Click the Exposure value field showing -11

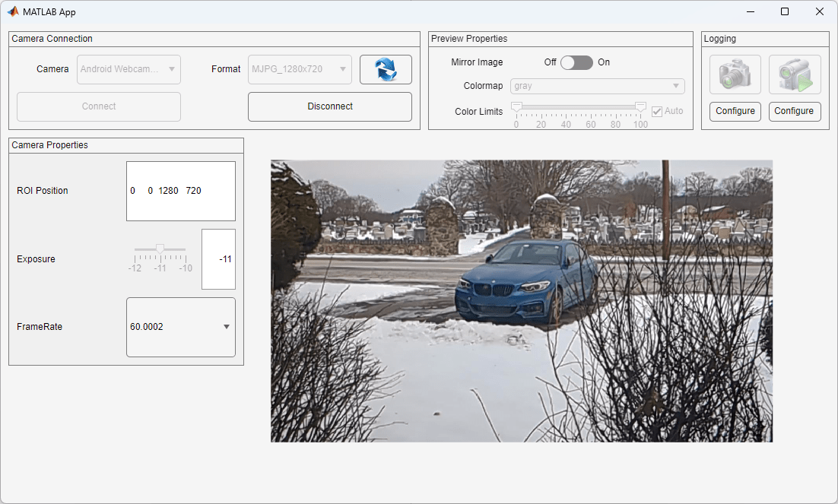tap(218, 259)
